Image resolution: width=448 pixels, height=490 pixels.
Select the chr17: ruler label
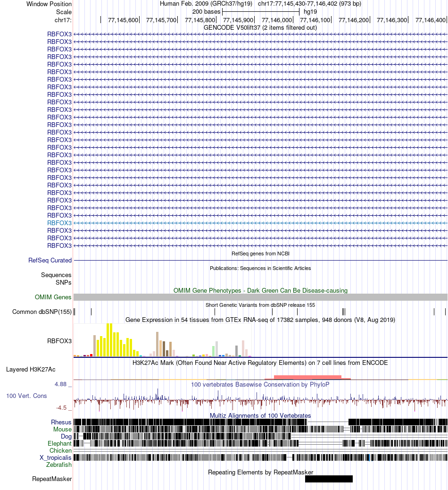pyautogui.click(x=63, y=20)
